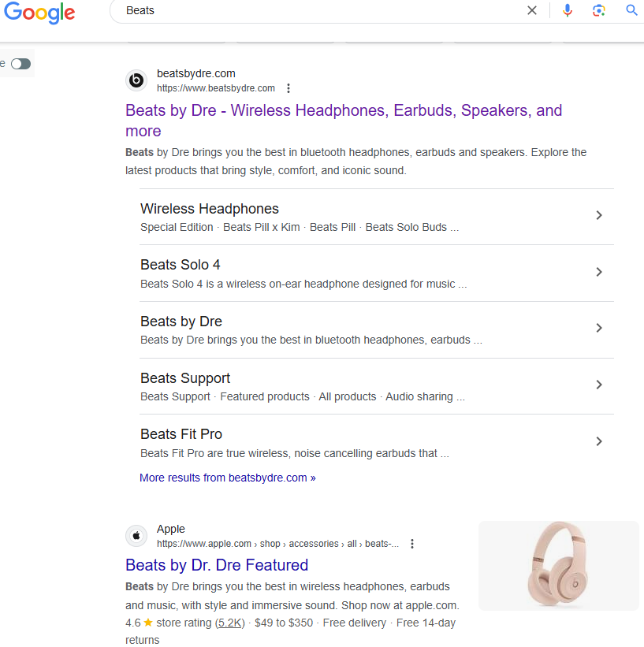Toggle the switch on left side
This screenshot has height=647, width=644.
click(x=20, y=64)
